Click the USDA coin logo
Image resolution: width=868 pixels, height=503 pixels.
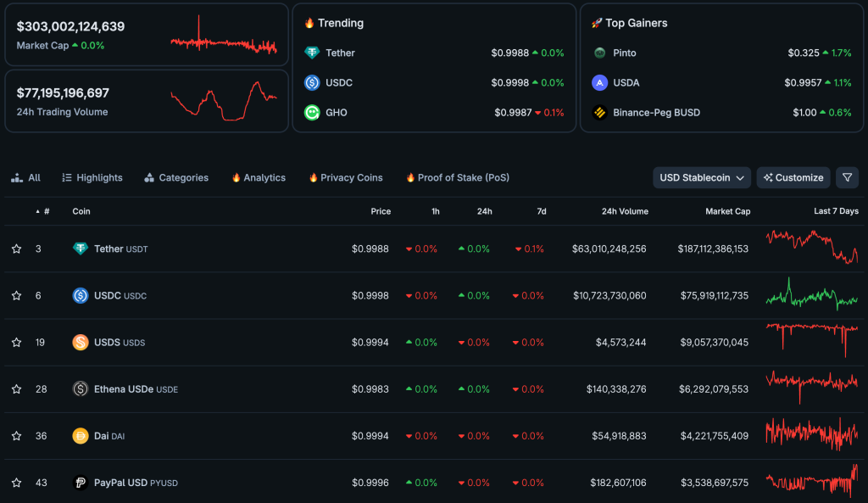click(x=601, y=81)
